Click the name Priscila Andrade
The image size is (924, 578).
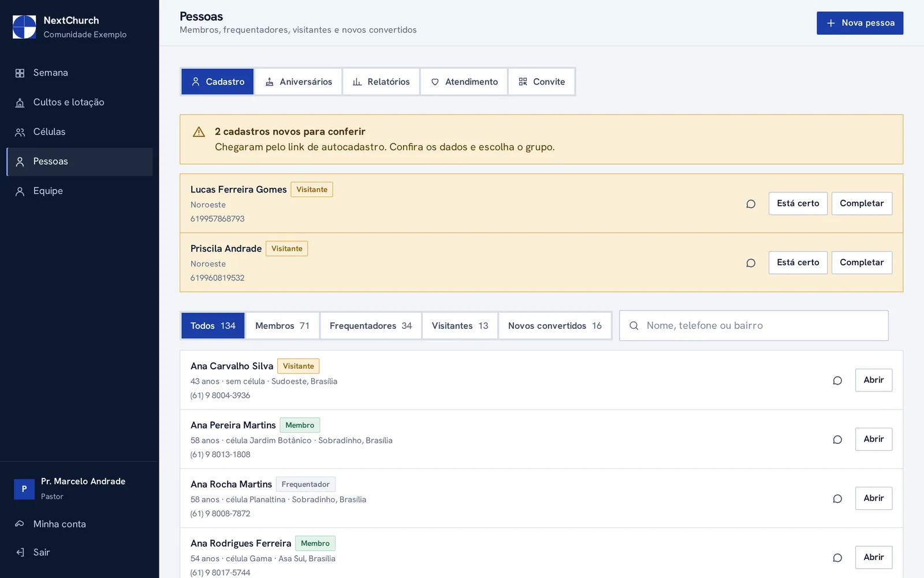[226, 249]
